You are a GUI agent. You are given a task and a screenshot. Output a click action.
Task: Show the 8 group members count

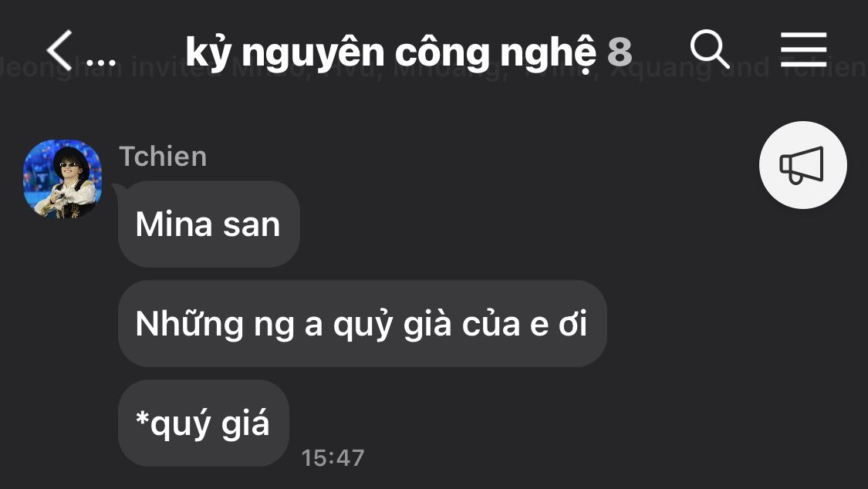tap(620, 53)
